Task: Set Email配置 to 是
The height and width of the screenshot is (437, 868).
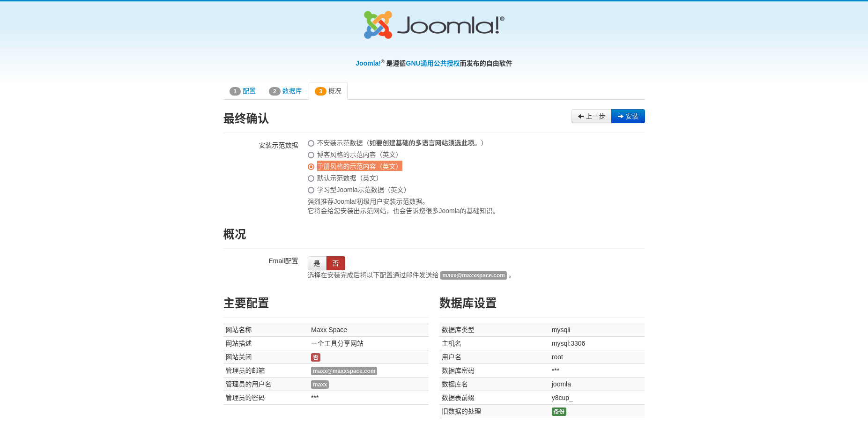Action: pyautogui.click(x=317, y=263)
